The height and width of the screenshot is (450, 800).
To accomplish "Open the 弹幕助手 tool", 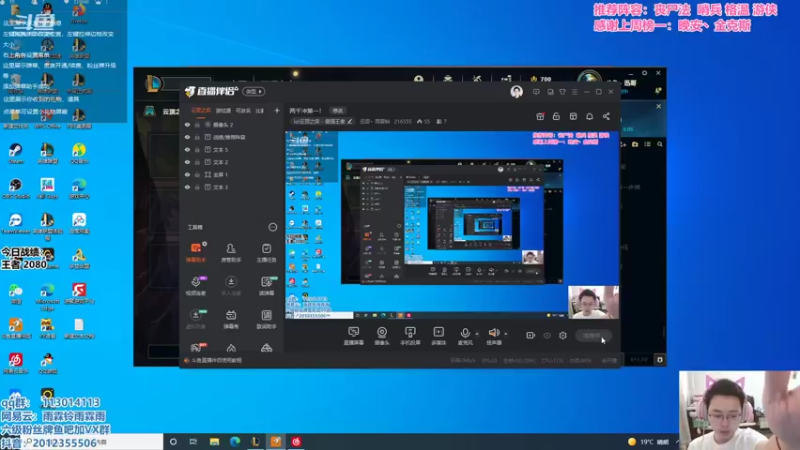I will click(x=196, y=253).
